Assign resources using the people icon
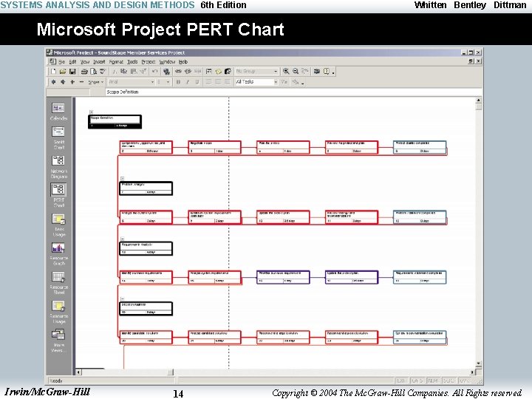Image resolution: width=532 pixels, height=399 pixels. coord(228,71)
